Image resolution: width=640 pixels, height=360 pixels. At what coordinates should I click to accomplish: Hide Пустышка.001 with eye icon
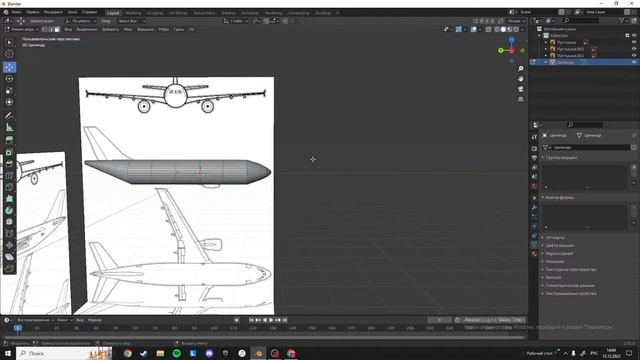tap(634, 49)
